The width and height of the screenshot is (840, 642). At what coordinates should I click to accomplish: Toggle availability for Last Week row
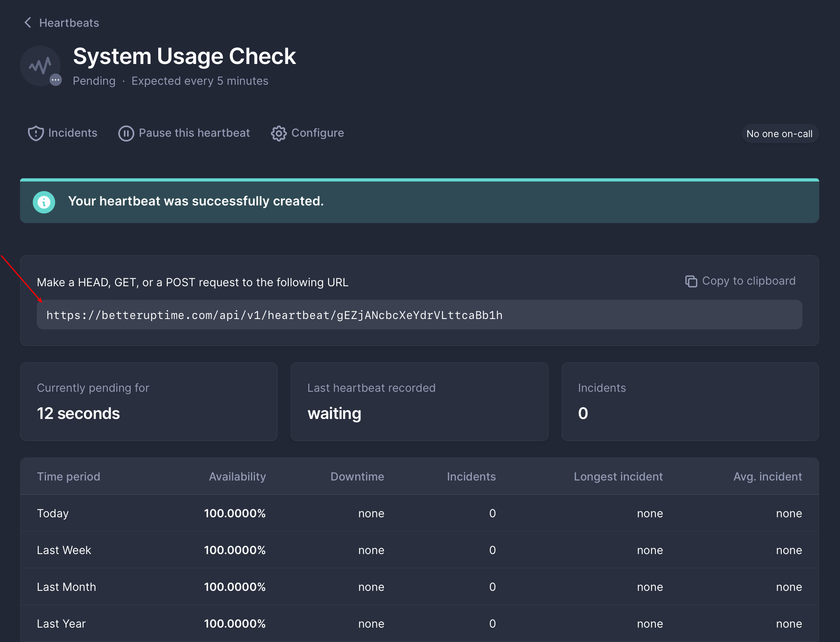(234, 550)
